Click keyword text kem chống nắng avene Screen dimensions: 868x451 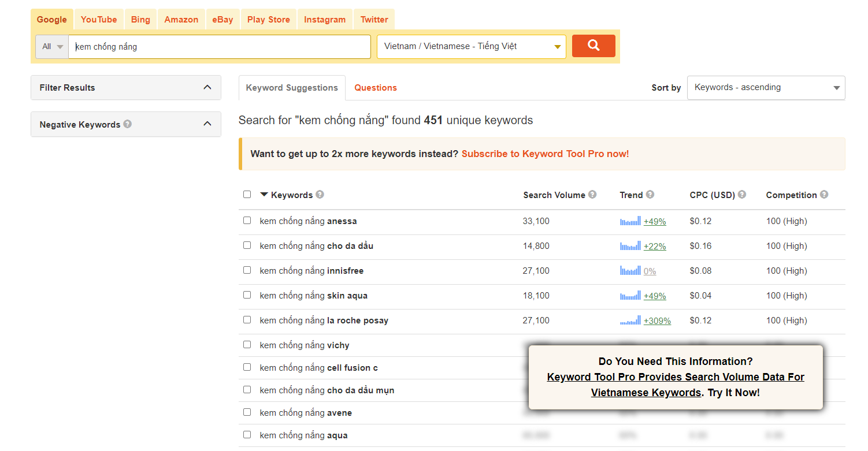pyautogui.click(x=306, y=413)
